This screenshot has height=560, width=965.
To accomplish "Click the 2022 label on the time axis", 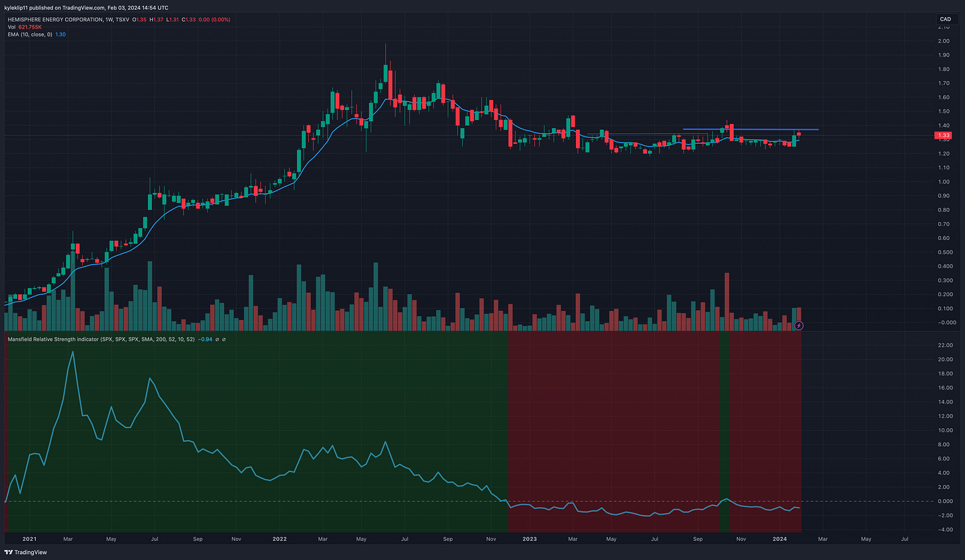I will [280, 539].
